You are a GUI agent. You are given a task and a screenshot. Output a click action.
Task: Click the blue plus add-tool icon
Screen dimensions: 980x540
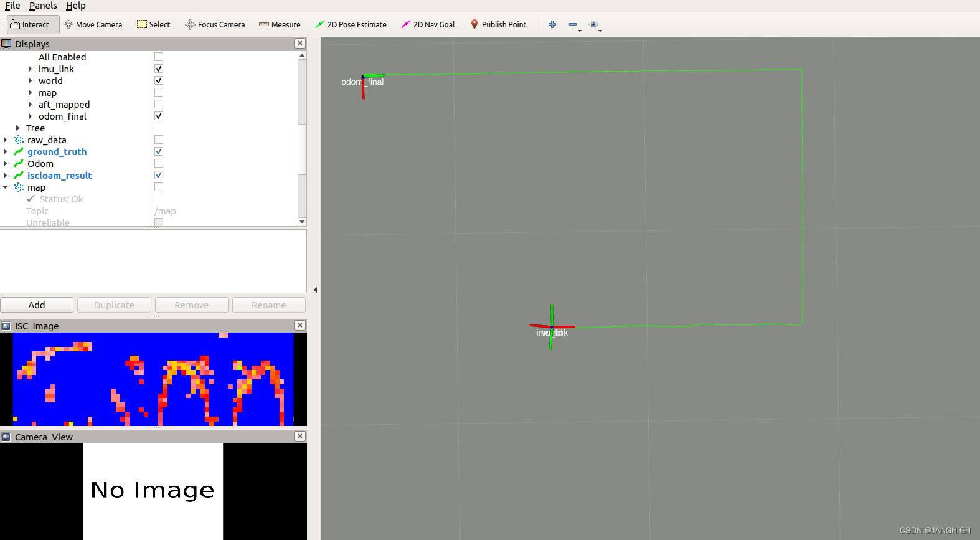552,24
